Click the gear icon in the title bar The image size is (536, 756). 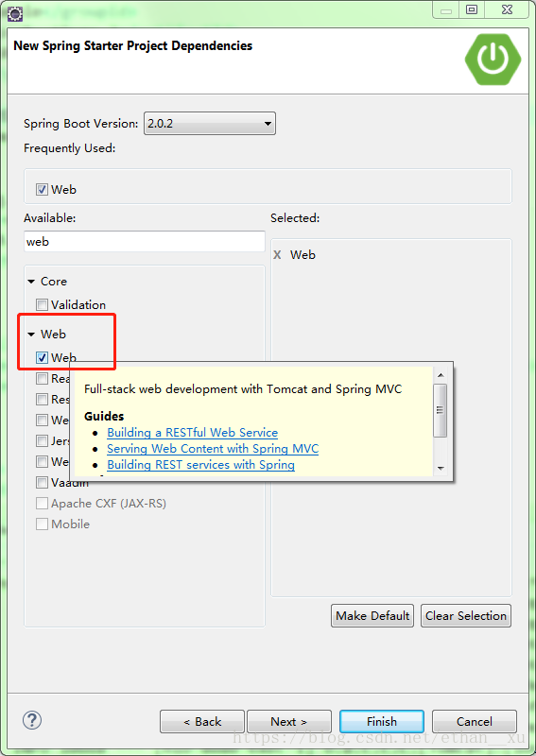(15, 13)
